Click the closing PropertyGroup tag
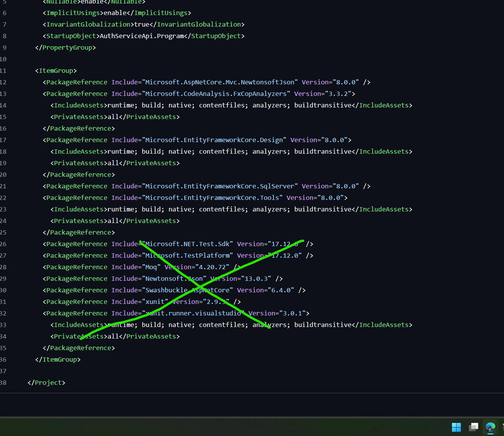Screen dimensions: 504x436 66,47
